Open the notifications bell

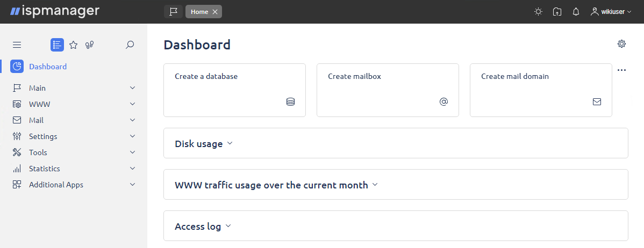(x=576, y=12)
